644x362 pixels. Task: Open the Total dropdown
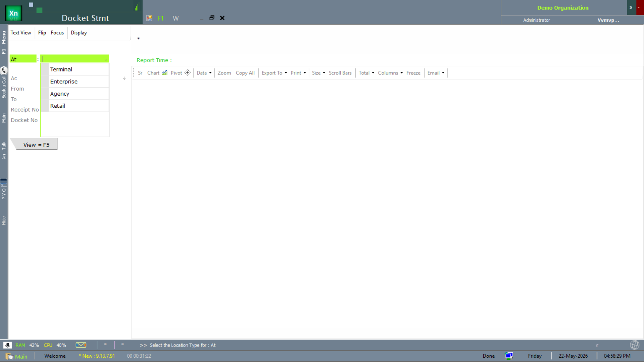click(x=366, y=73)
